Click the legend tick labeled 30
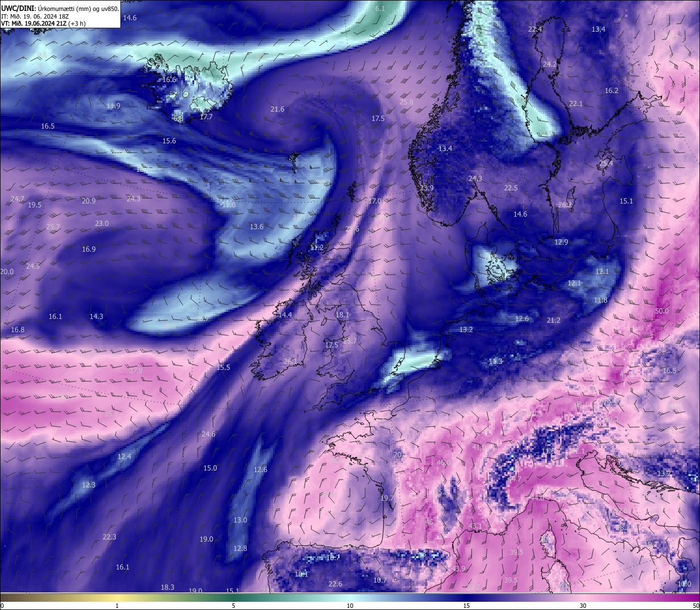Image resolution: width=700 pixels, height=610 pixels. tap(583, 606)
